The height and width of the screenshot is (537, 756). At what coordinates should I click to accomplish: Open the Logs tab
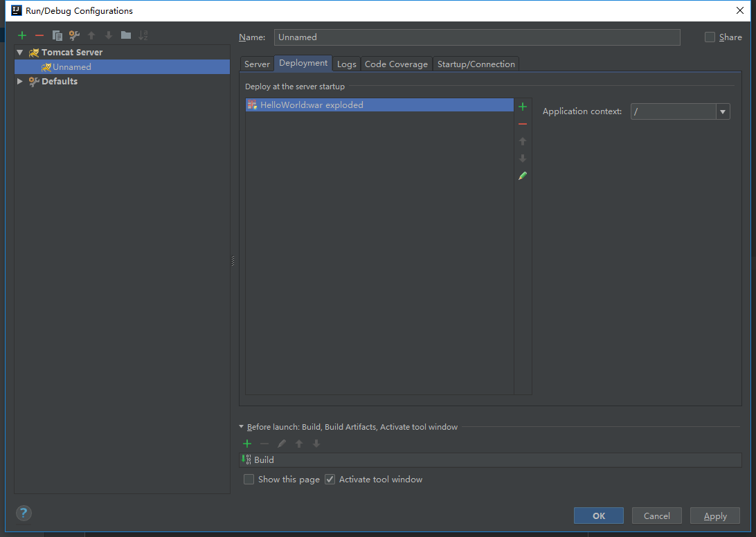click(347, 64)
